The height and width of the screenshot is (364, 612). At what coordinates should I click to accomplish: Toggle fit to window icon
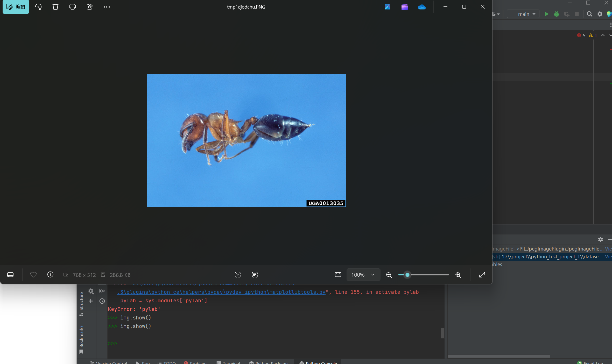tap(338, 275)
